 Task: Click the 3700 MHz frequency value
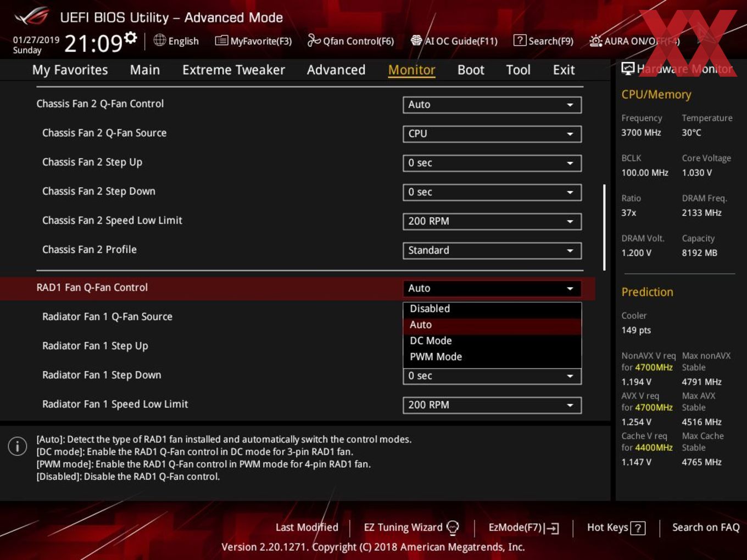tap(641, 132)
